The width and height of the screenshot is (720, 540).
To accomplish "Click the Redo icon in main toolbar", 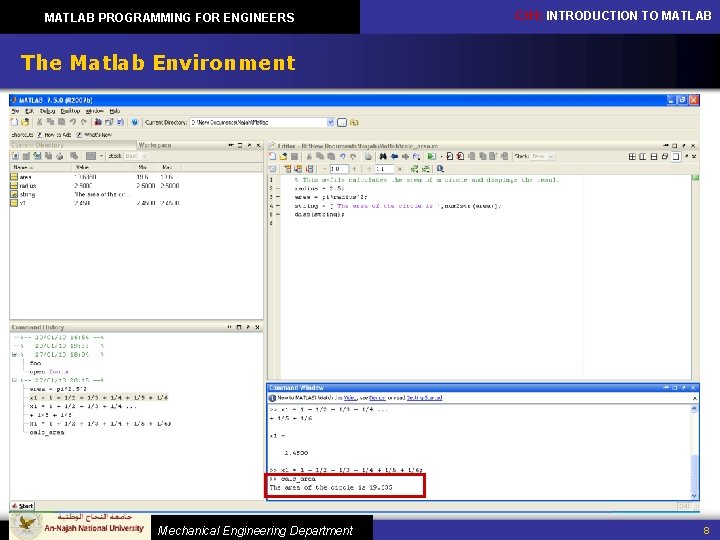I will (x=84, y=122).
